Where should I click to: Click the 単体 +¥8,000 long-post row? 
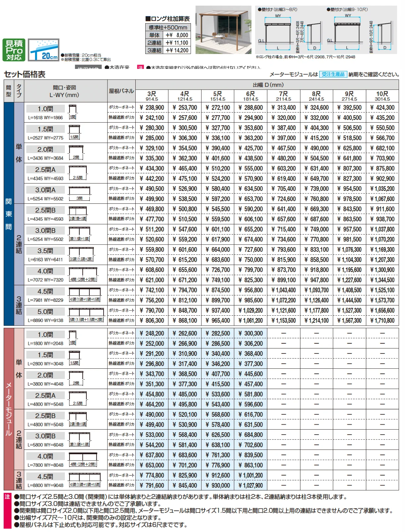click(168, 35)
